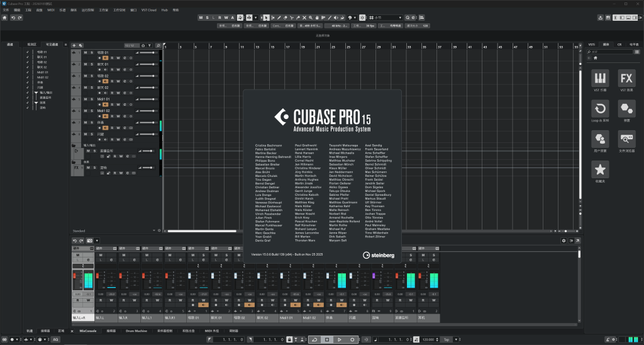The image size is (644, 345).
Task: Open the VST 乐器 instruments tile
Action: [x=600, y=78]
